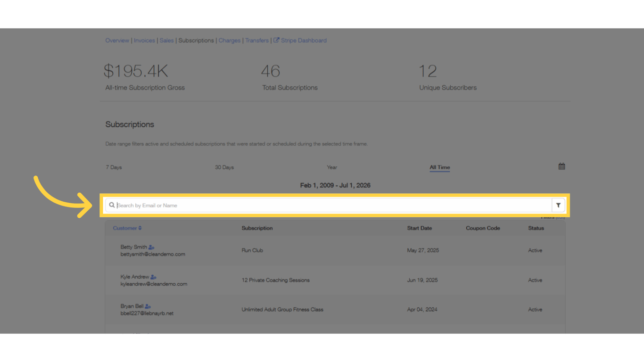Click the magnifying glass search icon

pyautogui.click(x=112, y=205)
